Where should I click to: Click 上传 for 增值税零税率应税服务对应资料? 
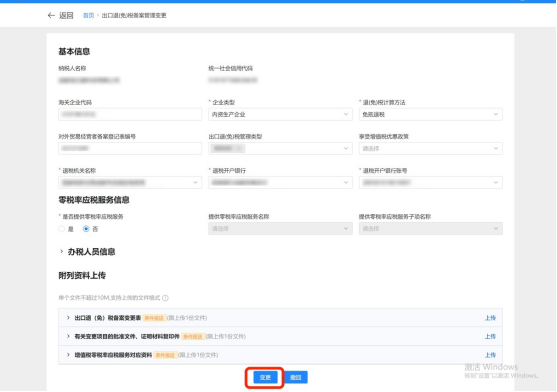(x=490, y=355)
